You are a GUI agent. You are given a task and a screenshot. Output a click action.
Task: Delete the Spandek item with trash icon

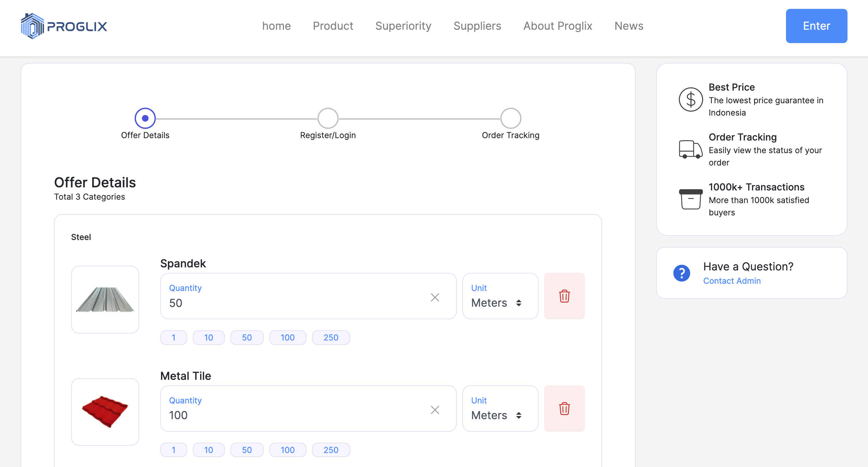(564, 296)
